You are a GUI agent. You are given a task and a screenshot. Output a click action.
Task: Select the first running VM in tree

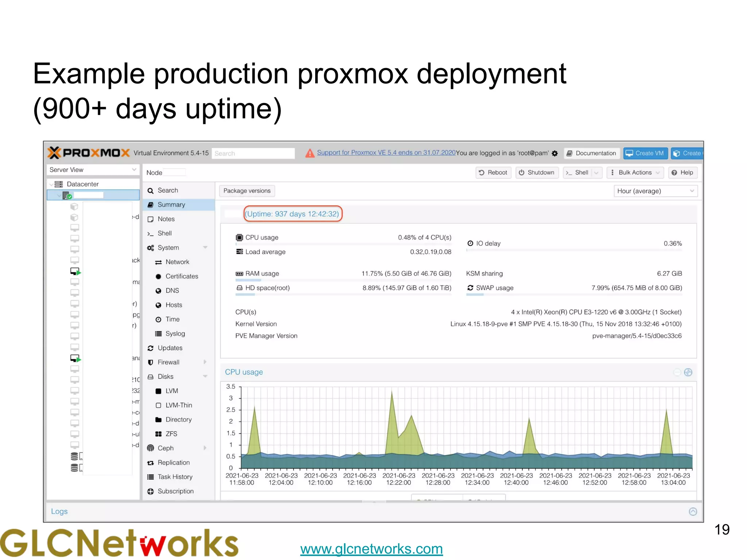pyautogui.click(x=76, y=271)
